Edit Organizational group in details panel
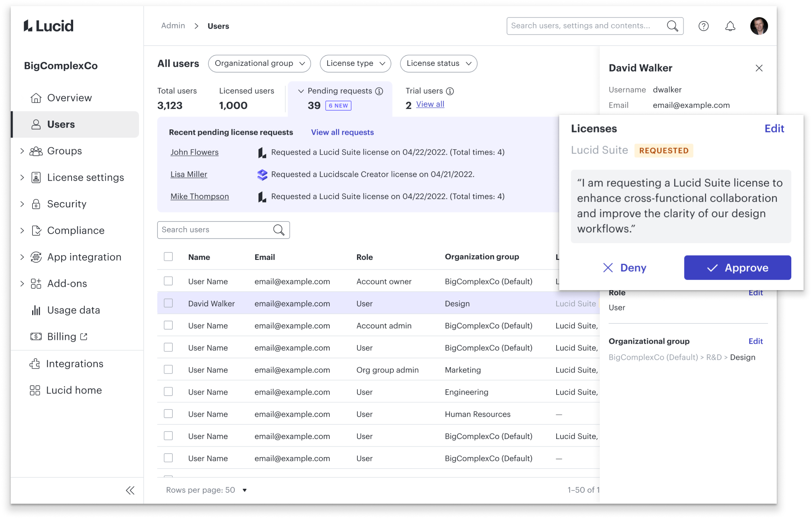The width and height of the screenshot is (812, 519). (756, 341)
